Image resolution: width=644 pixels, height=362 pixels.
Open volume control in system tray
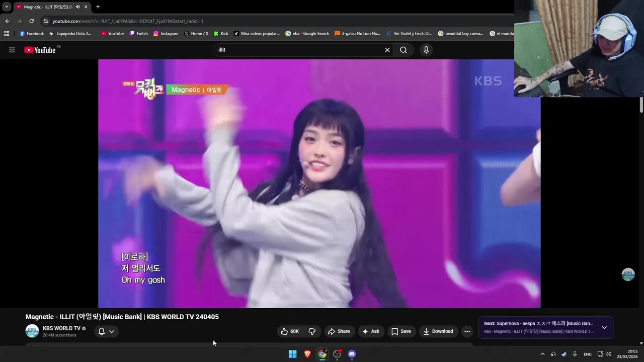click(608, 354)
